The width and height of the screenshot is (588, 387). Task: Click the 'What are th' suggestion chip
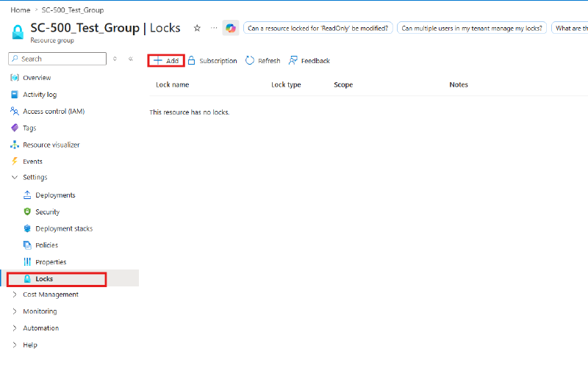pyautogui.click(x=570, y=28)
